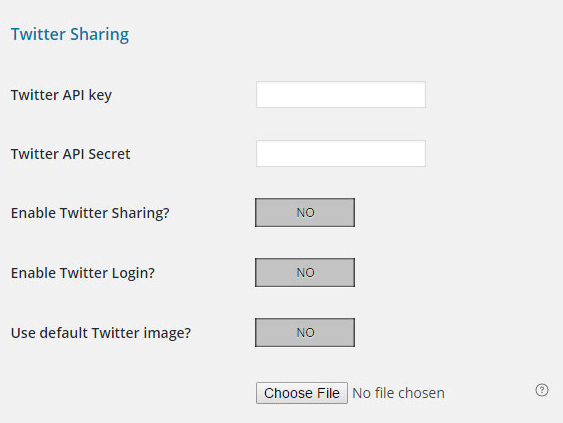Focus the Twitter API key field
563x423 pixels.
(341, 94)
